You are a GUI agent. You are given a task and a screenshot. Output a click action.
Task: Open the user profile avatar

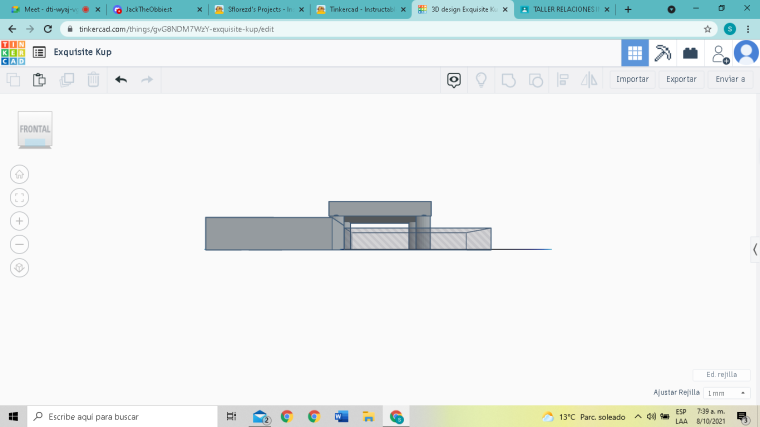tap(746, 52)
